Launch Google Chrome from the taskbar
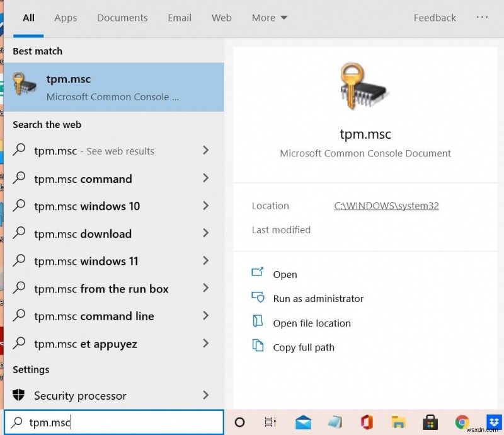This screenshot has width=504, height=435. coord(462,422)
